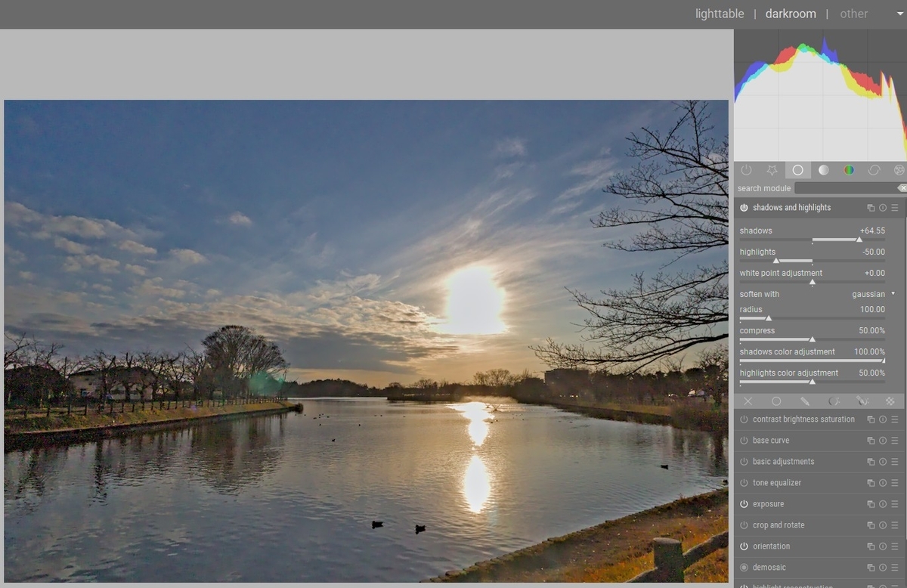Open presets menu for crop and rotate
The width and height of the screenshot is (907, 588).
(x=895, y=525)
